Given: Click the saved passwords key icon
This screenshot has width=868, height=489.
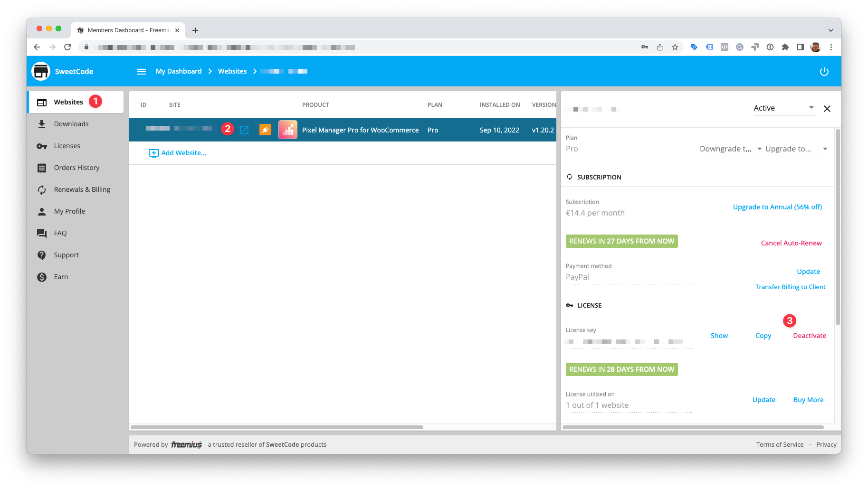Looking at the screenshot, I should (645, 47).
